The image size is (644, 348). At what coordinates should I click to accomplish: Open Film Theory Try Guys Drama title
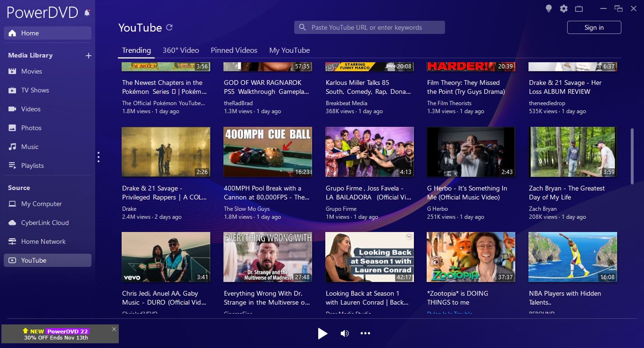[466, 87]
